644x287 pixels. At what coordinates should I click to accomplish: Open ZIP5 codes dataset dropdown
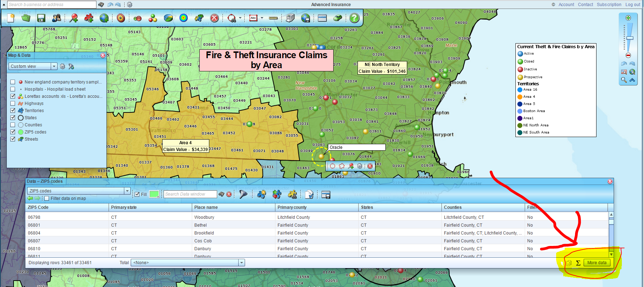point(79,191)
